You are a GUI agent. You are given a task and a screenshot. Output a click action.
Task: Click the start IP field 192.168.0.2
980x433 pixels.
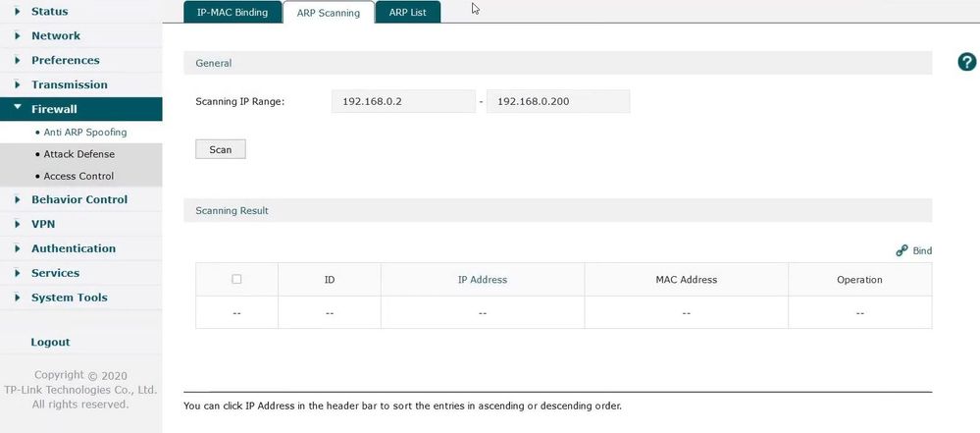click(x=403, y=101)
